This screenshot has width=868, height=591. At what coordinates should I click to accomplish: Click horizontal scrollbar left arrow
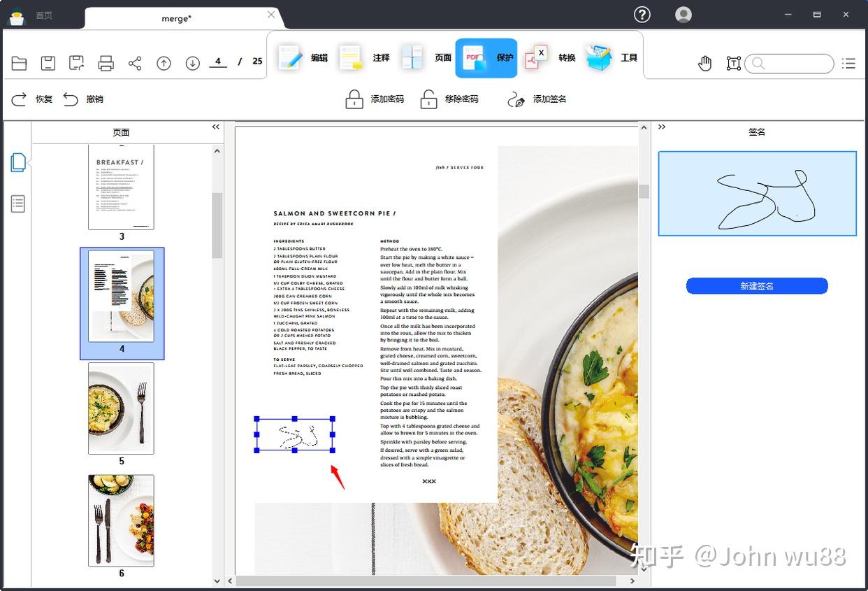point(230,581)
